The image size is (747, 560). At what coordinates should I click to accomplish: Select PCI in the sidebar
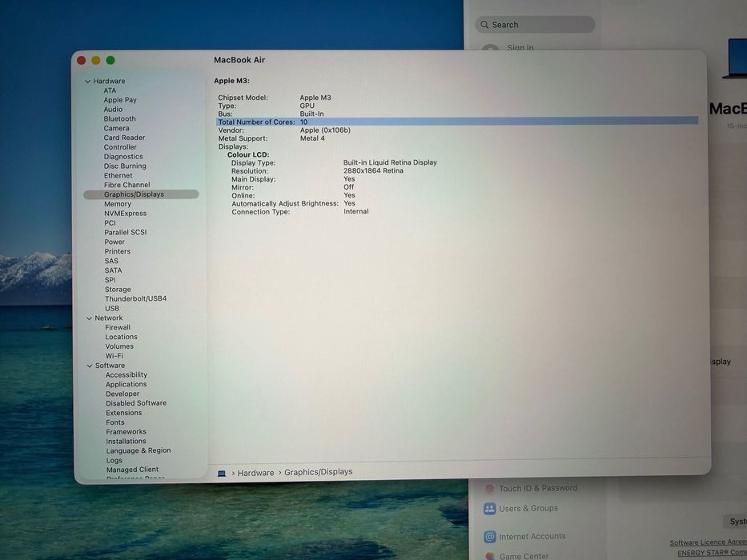click(x=110, y=223)
